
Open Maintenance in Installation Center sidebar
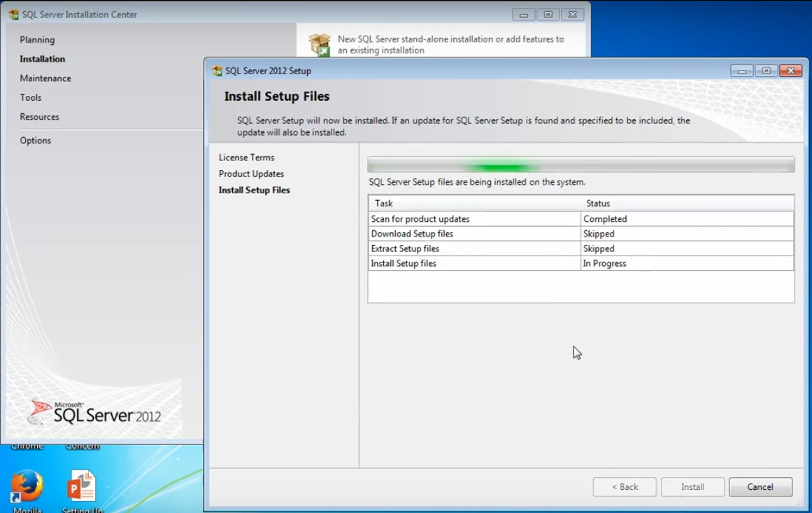pyautogui.click(x=45, y=78)
